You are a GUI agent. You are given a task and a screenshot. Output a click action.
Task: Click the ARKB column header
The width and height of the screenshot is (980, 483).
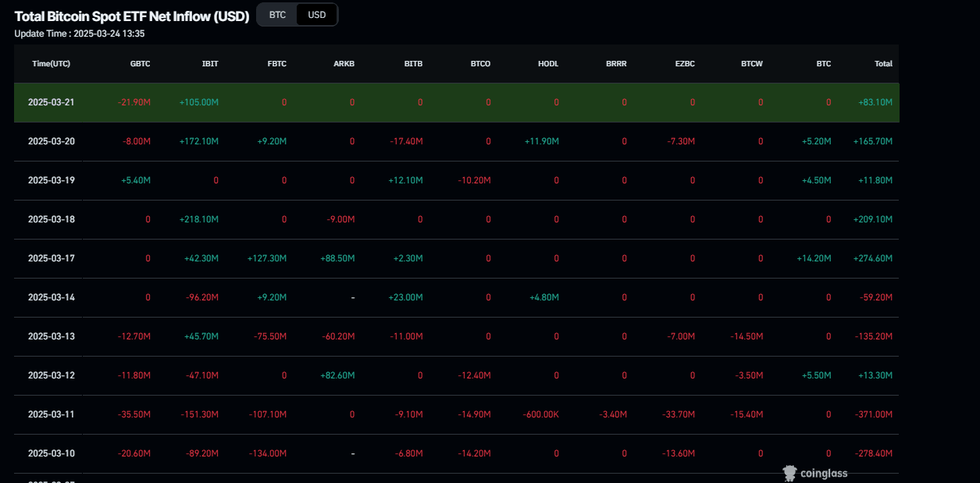(x=344, y=64)
